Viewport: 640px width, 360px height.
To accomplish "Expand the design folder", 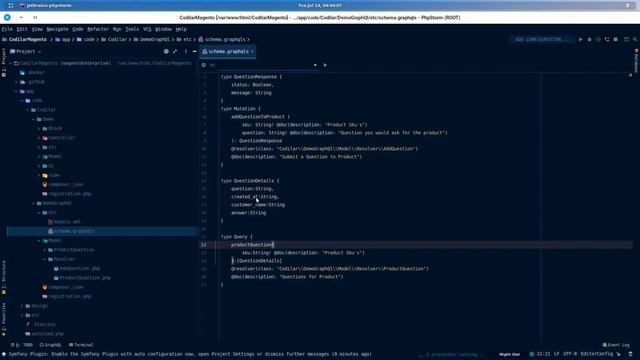I will (x=22, y=306).
